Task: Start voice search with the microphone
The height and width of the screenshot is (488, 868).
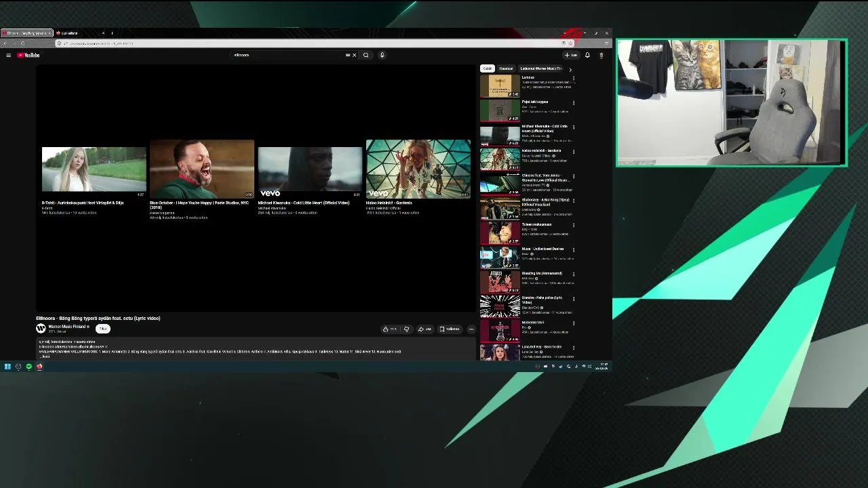Action: point(382,55)
